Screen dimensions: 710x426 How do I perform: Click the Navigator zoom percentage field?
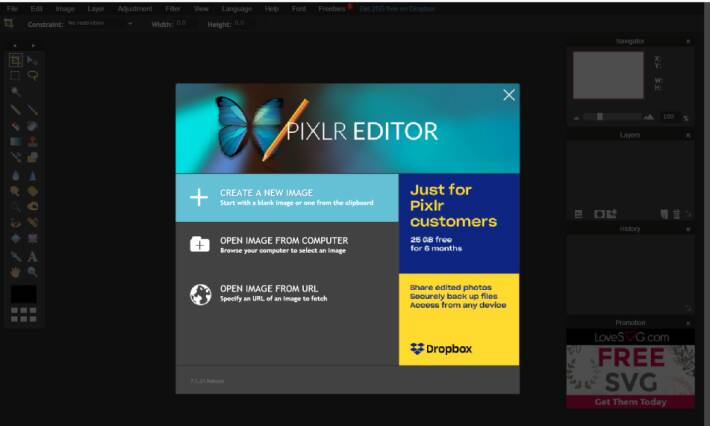[670, 117]
